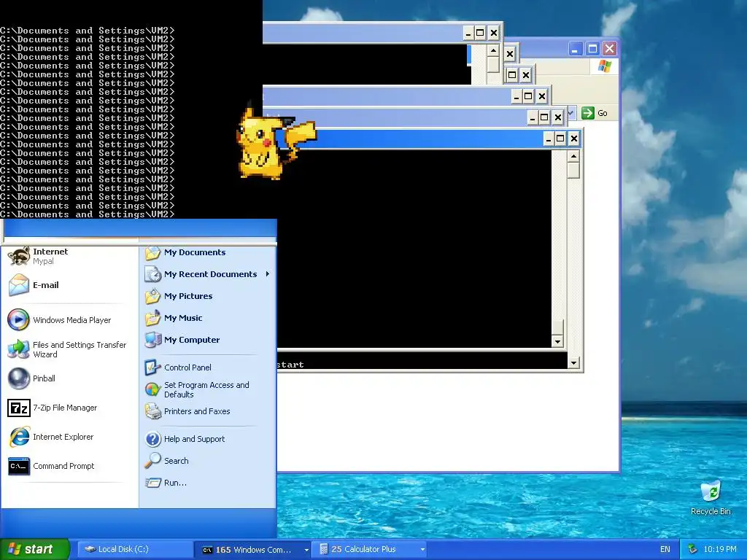The width and height of the screenshot is (747, 560).
Task: Click the system tray network icon
Action: click(692, 549)
